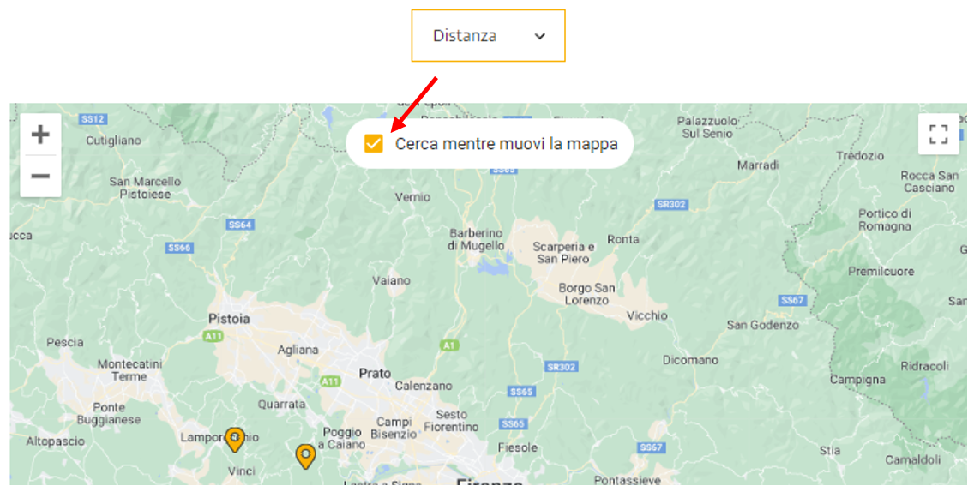Click the SS12 road shield near Cutigliano
This screenshot has width=980, height=492.
(93, 119)
